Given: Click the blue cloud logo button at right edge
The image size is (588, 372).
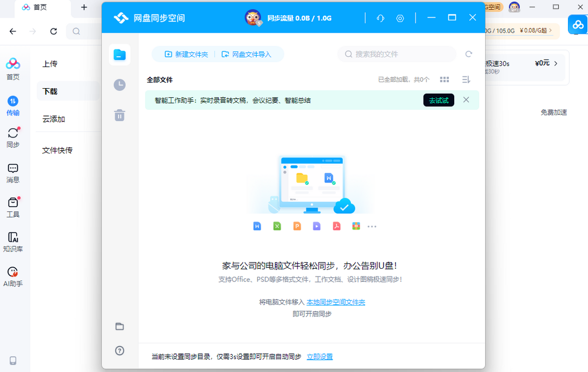Looking at the screenshot, I should 578,24.
